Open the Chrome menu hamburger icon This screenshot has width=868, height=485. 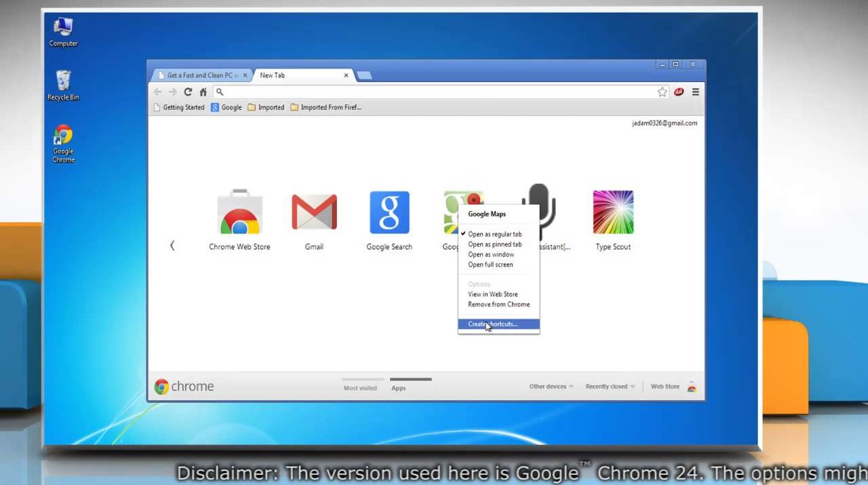click(x=695, y=92)
